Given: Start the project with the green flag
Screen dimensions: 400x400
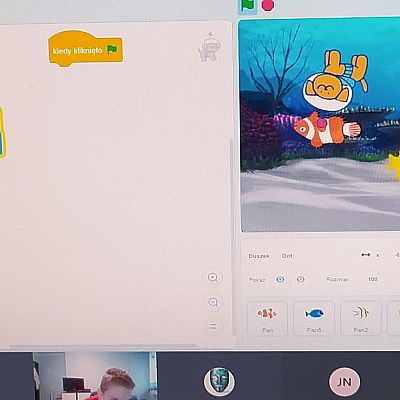Looking at the screenshot, I should (248, 6).
